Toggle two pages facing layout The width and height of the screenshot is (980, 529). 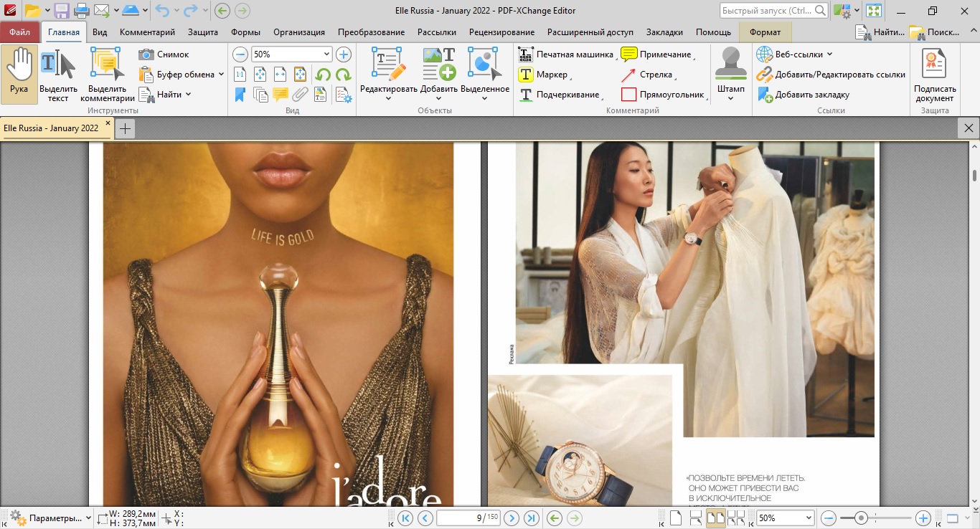[x=715, y=518]
